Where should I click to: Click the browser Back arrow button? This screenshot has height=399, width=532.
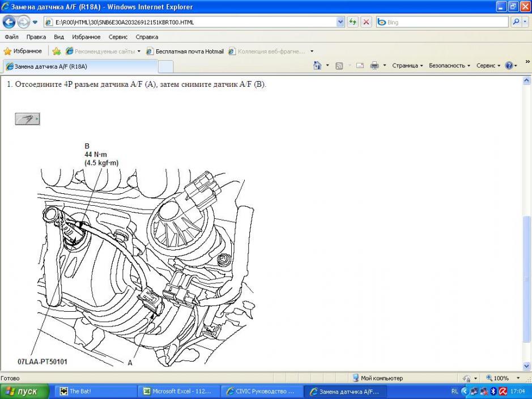pyautogui.click(x=9, y=22)
